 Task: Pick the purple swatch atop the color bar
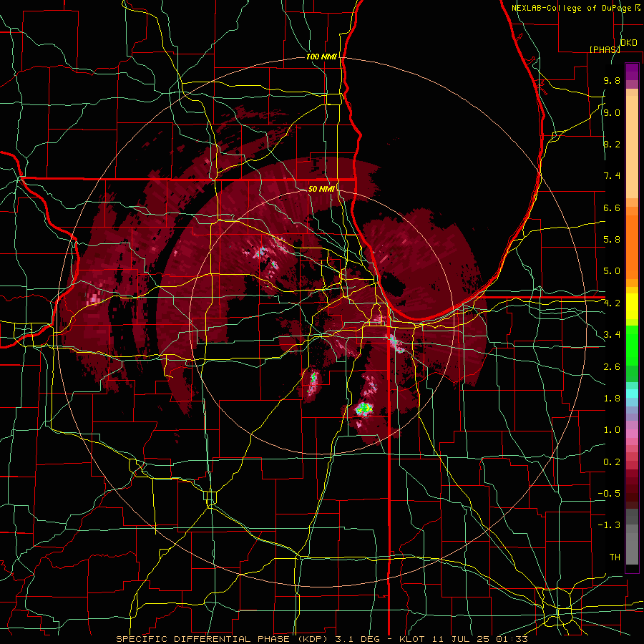(x=632, y=72)
